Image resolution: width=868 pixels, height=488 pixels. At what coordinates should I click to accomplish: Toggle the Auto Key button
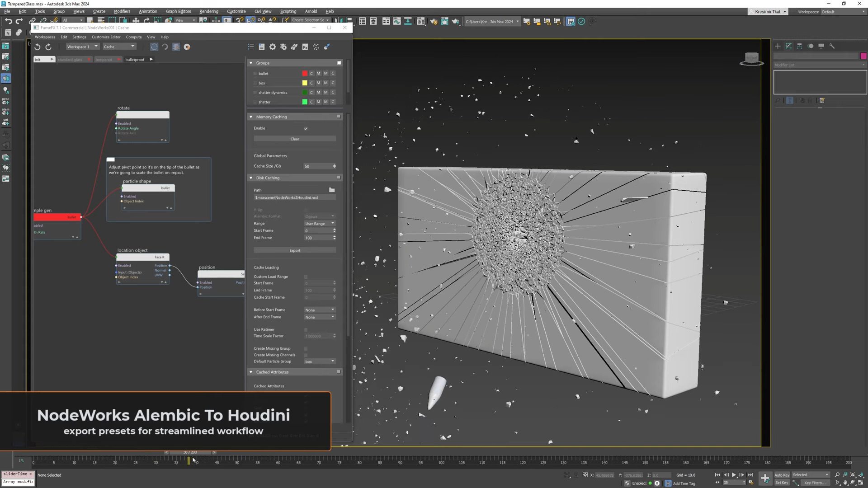pyautogui.click(x=782, y=474)
